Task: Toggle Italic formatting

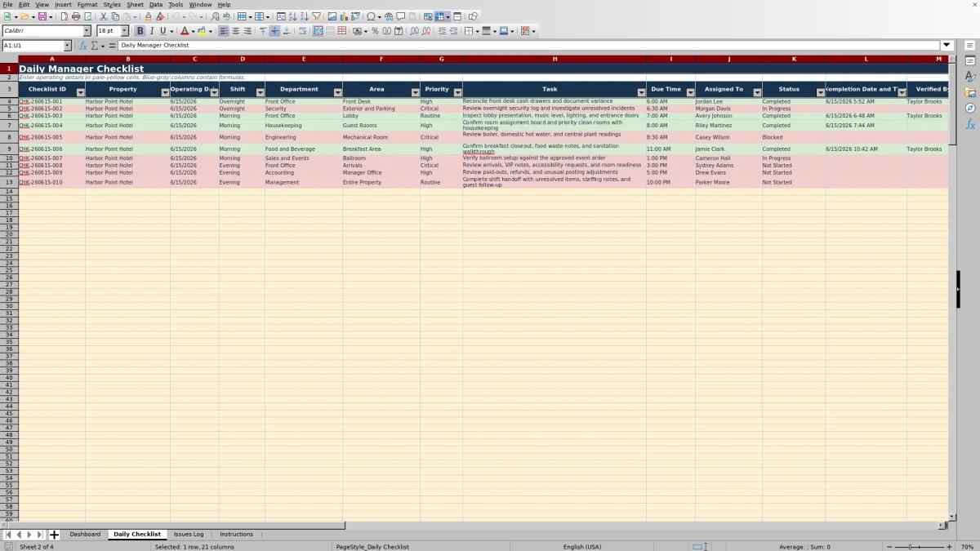Action: point(151,31)
